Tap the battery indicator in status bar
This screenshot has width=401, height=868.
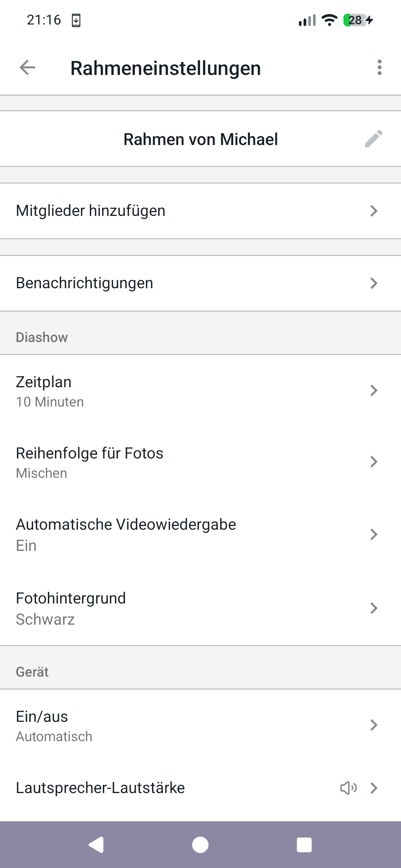(355, 20)
